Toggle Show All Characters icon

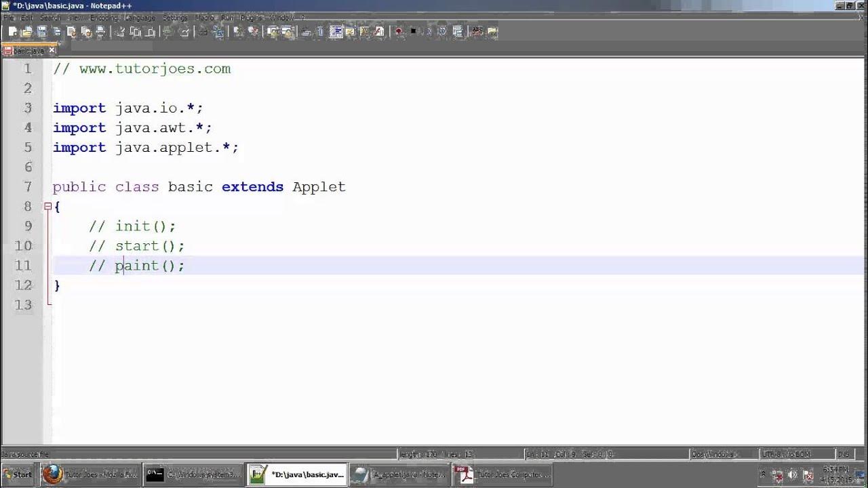pos(321,31)
